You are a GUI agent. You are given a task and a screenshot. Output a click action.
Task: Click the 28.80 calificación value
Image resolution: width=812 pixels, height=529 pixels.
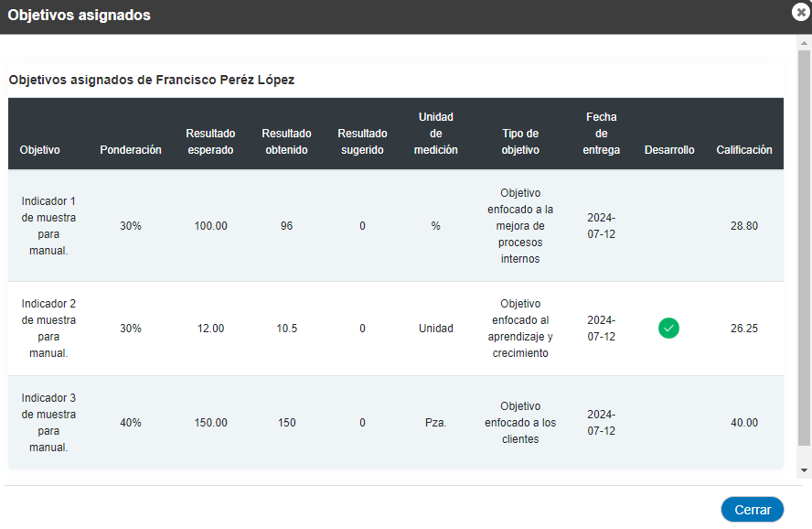click(744, 226)
